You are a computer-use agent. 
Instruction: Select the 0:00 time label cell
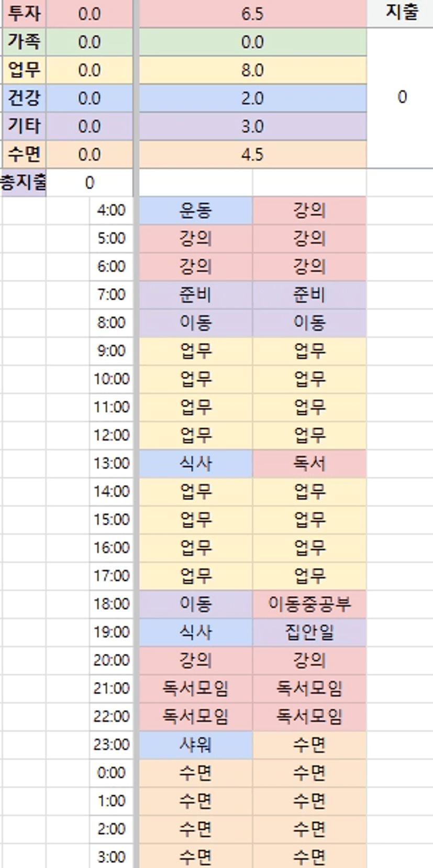[111, 773]
